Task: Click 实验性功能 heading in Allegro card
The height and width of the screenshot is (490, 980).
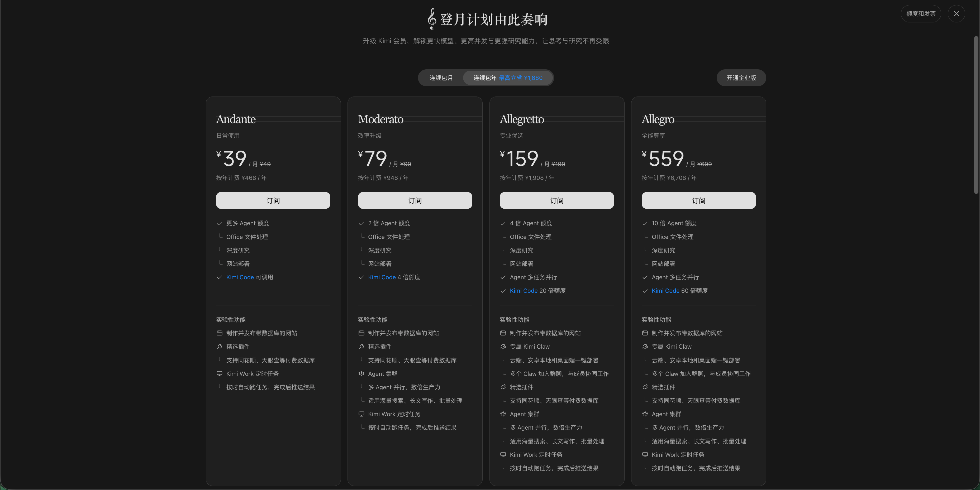Action: (x=656, y=319)
